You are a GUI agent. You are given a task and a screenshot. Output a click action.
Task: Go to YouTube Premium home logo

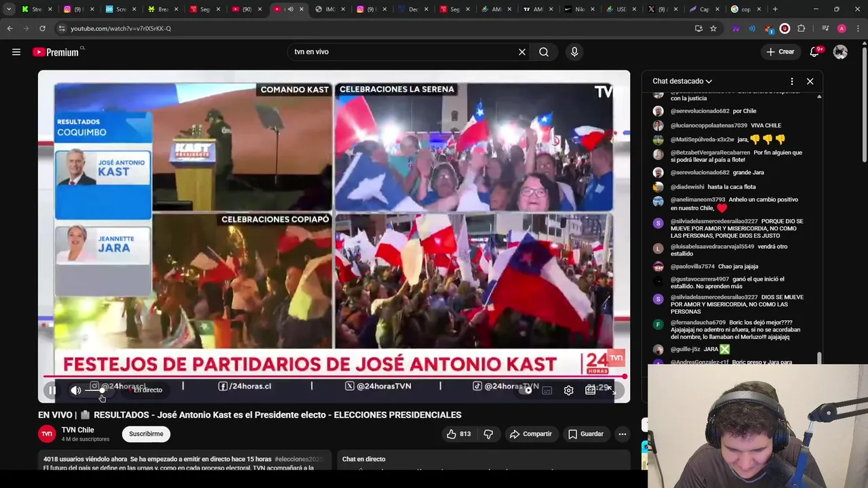[x=56, y=52]
